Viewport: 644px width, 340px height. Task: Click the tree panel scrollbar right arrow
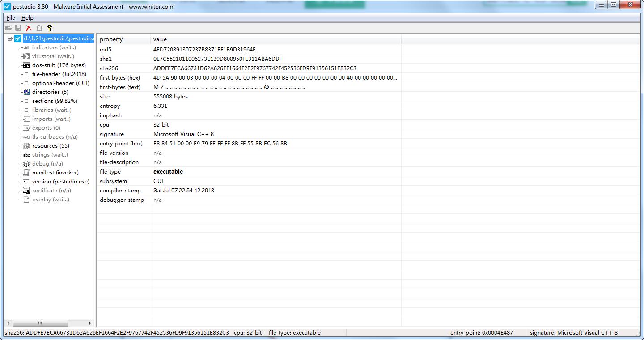pyautogui.click(x=90, y=323)
